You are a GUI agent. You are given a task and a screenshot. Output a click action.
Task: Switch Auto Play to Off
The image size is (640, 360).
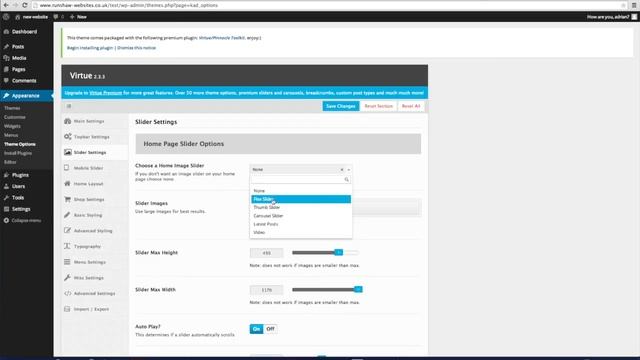click(x=270, y=329)
